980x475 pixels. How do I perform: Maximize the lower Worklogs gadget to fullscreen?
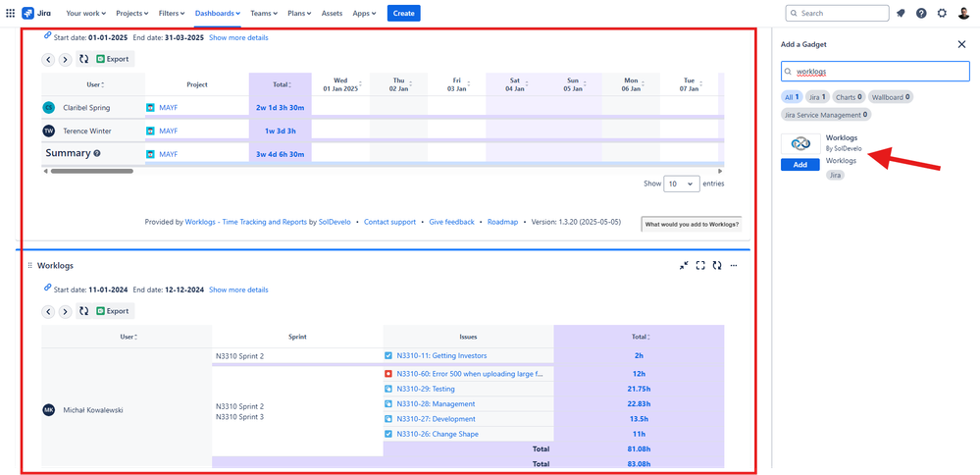(700, 266)
